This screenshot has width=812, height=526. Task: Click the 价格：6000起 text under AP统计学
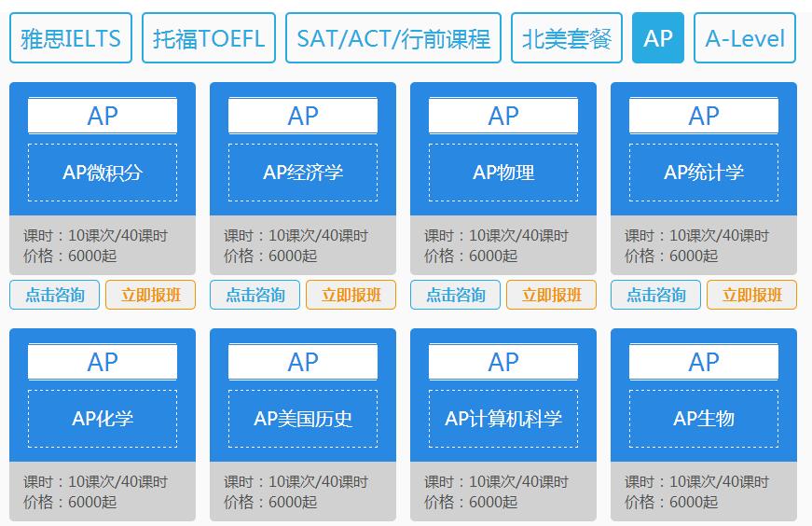tap(671, 256)
